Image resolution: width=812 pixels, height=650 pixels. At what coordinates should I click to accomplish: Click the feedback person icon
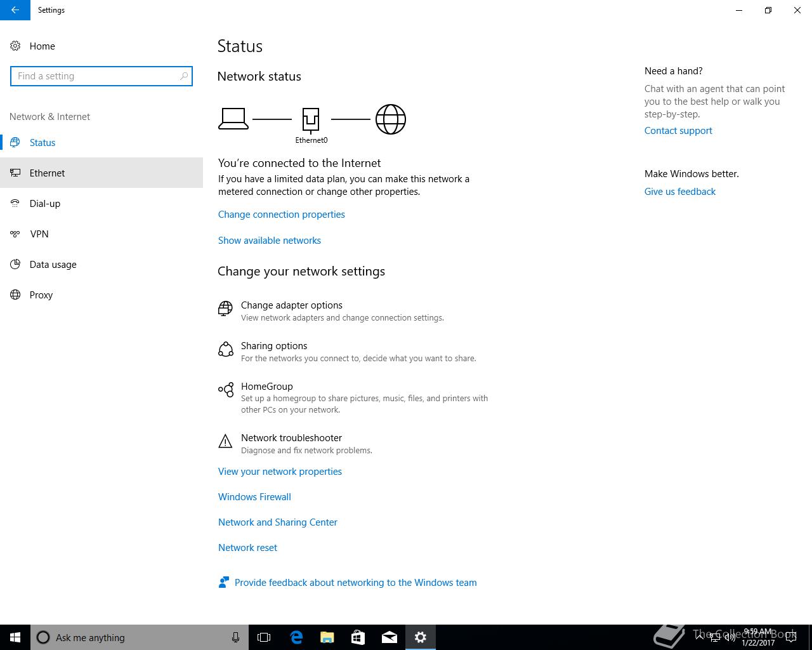pyautogui.click(x=223, y=582)
